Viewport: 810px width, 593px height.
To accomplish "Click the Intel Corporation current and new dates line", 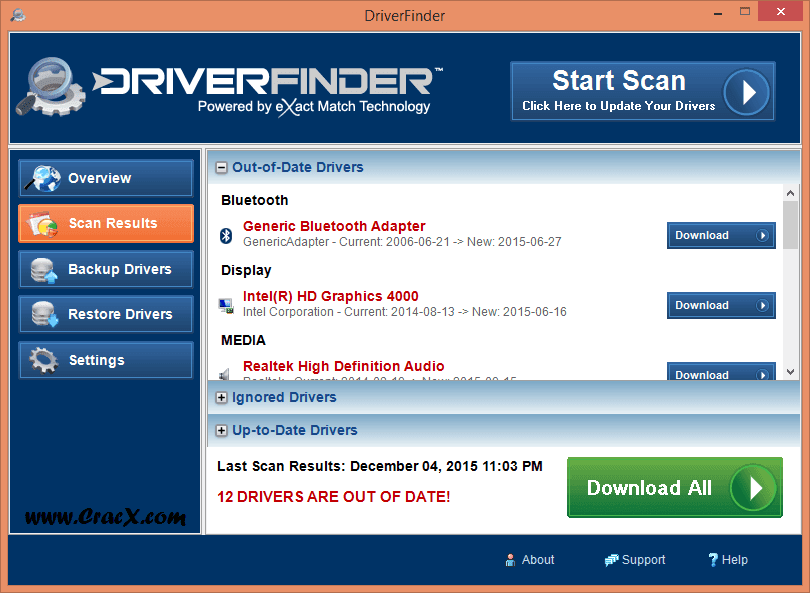I will coord(404,312).
